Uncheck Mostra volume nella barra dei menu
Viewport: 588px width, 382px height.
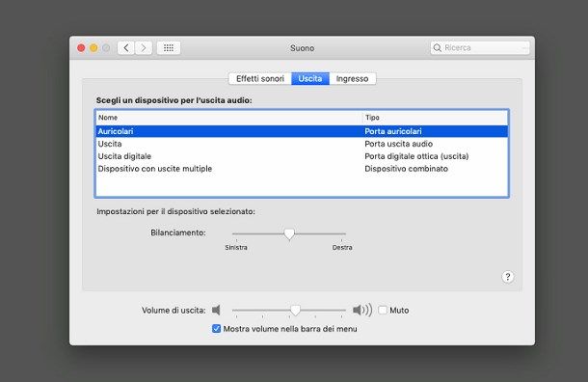[x=216, y=329]
